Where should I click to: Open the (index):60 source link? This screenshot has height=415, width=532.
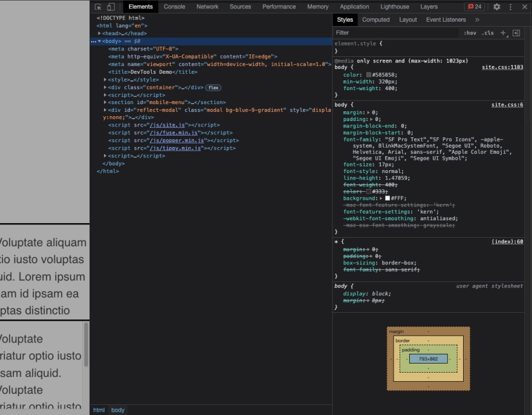point(507,241)
